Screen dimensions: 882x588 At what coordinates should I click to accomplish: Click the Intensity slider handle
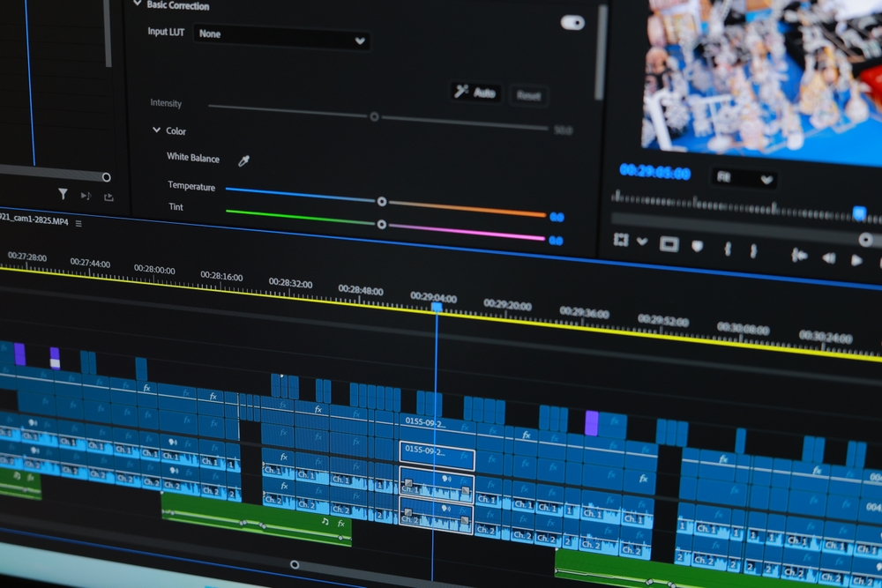click(377, 115)
